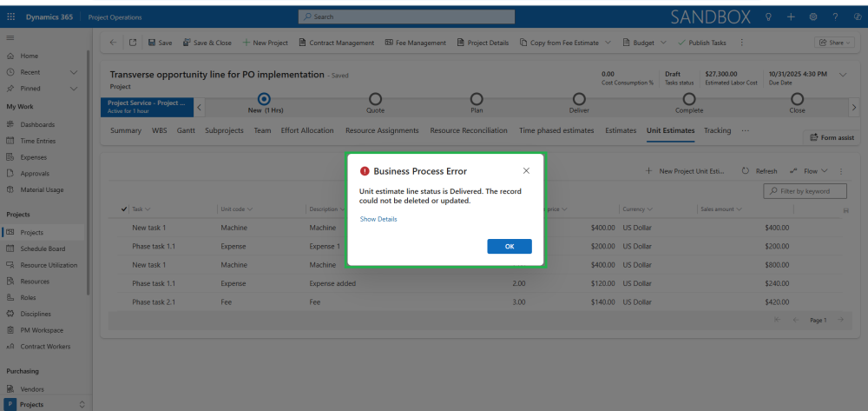Open Disciplines in sidebar

point(36,314)
